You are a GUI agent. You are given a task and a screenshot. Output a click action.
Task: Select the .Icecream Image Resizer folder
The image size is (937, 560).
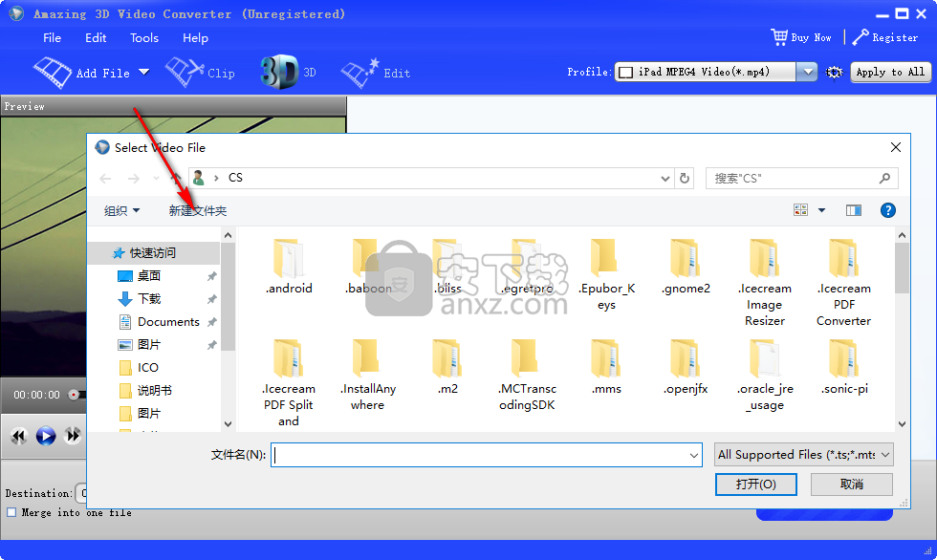point(764,283)
